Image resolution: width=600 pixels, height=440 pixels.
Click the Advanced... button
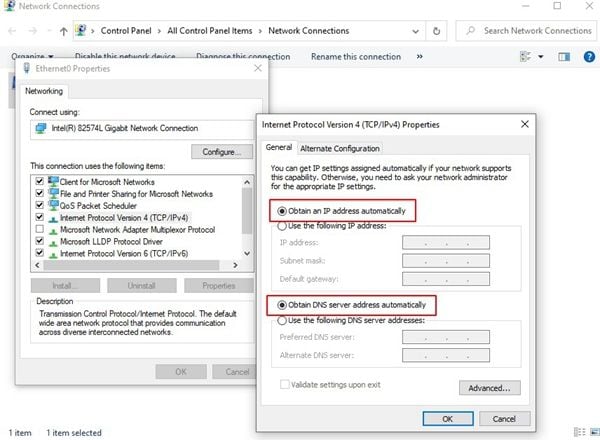tap(489, 388)
